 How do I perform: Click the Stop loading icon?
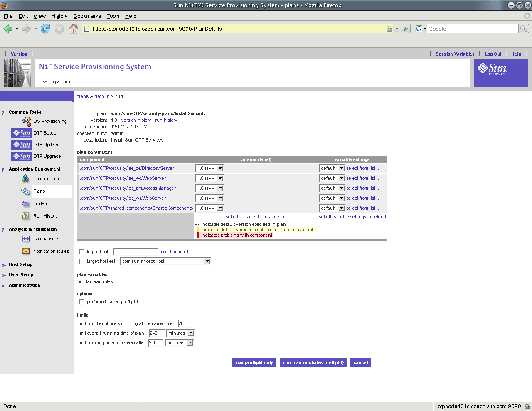(59, 29)
